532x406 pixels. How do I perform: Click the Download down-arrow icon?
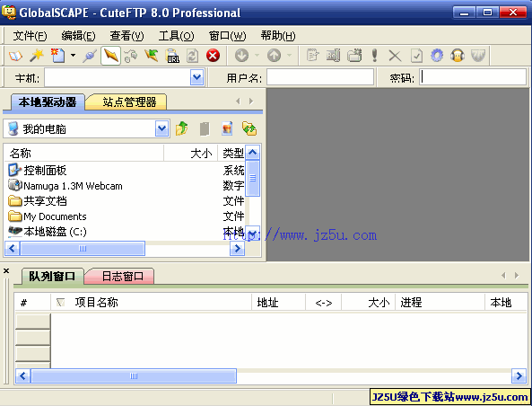pos(242,56)
